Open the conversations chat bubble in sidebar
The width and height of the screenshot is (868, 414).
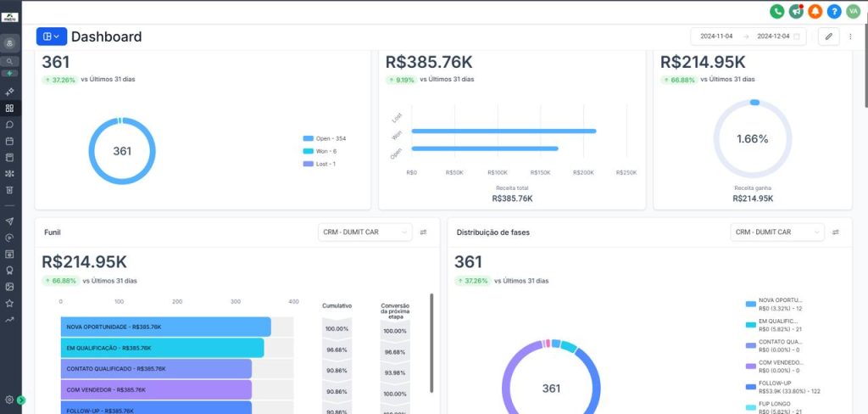pos(9,125)
